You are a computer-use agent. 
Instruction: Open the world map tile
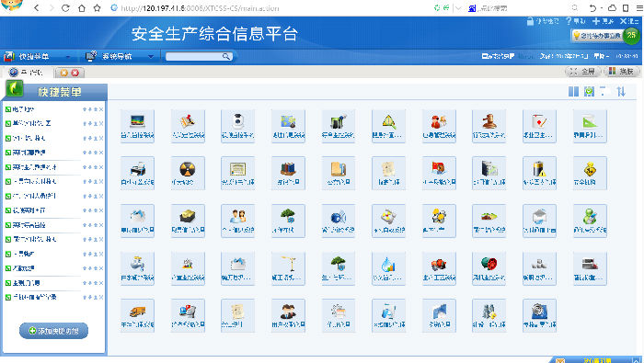[x=288, y=126]
